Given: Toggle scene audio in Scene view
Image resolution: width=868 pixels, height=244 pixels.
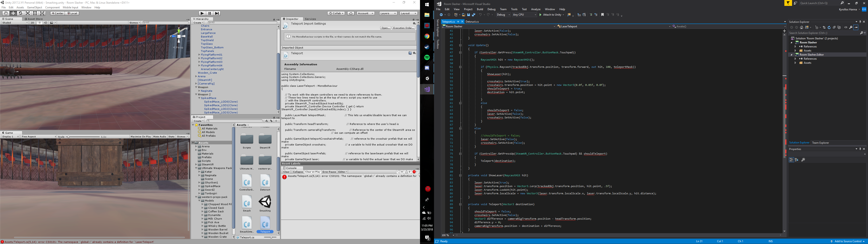Looking at the screenshot, I should (x=45, y=23).
